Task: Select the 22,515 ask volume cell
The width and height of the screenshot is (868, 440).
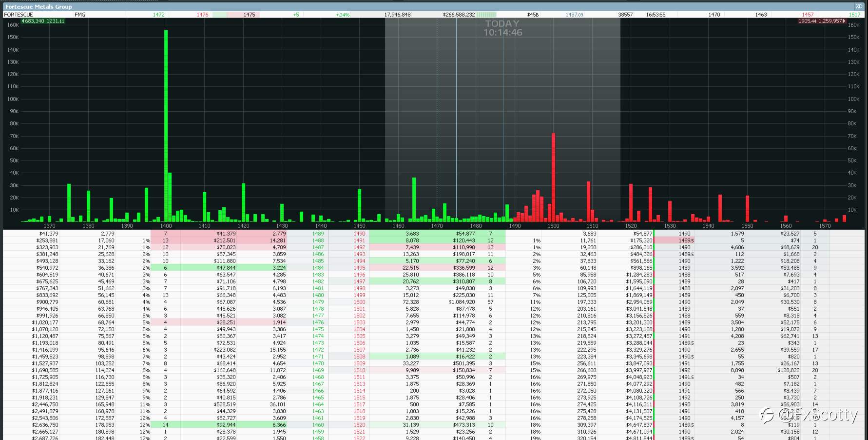Action: point(411,268)
